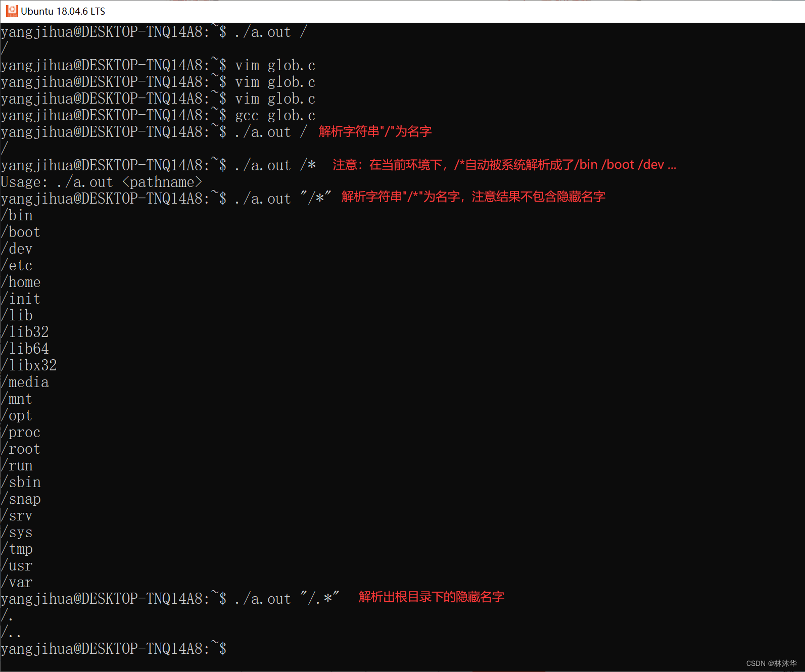Click the /root output line
Screen dimensions: 805x672
tap(21, 449)
